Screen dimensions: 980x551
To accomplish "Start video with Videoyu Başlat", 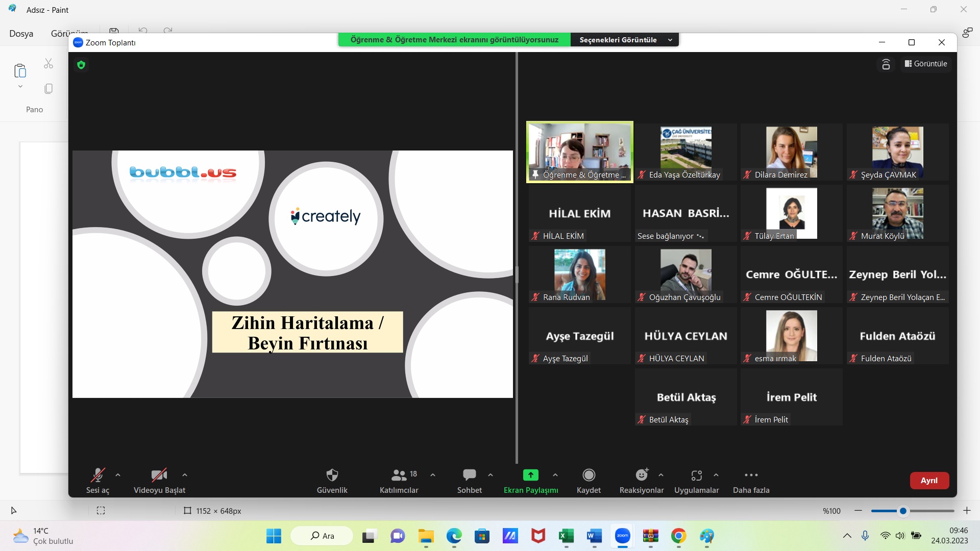I will coord(159,481).
